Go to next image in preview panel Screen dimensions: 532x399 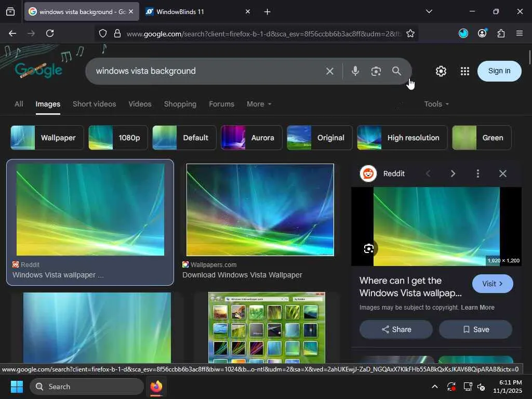coord(453,174)
